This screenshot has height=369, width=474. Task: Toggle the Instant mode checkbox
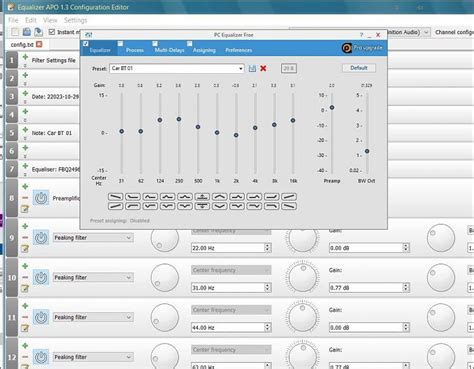52,32
